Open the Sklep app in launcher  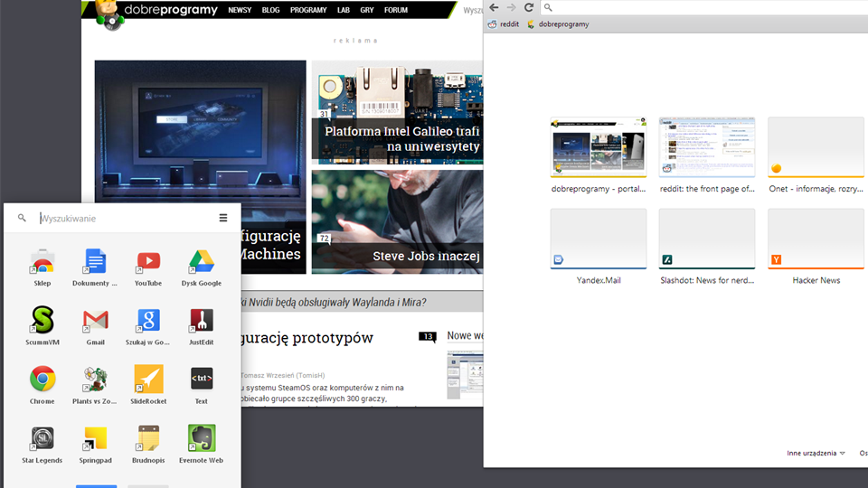(42, 262)
